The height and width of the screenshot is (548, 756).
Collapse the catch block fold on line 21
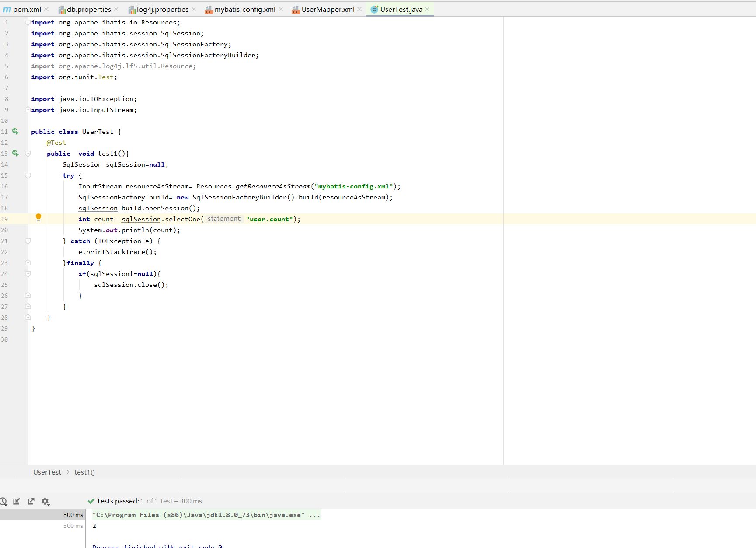pos(28,241)
